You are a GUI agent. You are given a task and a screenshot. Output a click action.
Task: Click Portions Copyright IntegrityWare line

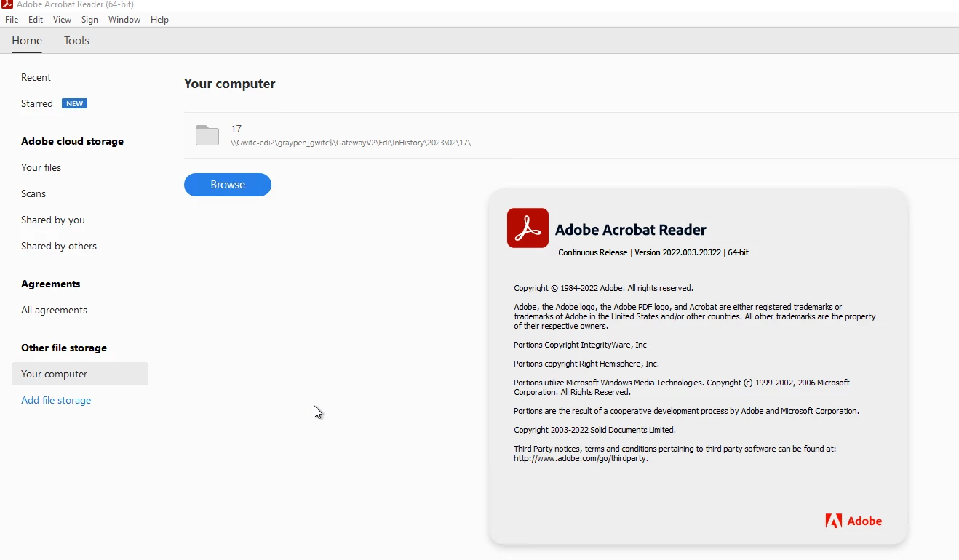point(580,345)
